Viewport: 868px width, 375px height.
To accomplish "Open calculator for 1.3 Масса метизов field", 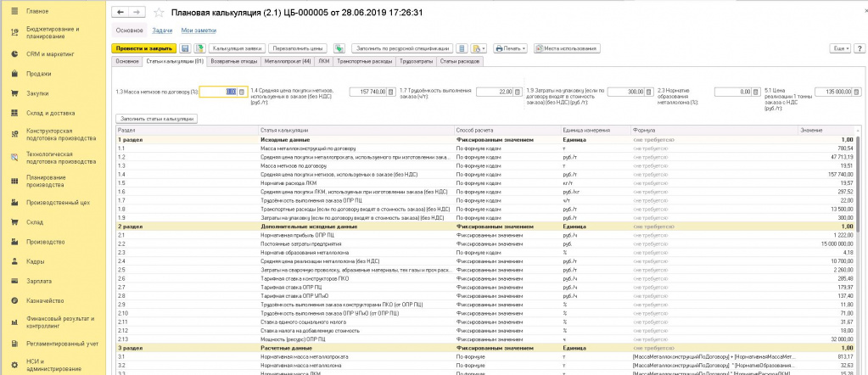I will (241, 92).
